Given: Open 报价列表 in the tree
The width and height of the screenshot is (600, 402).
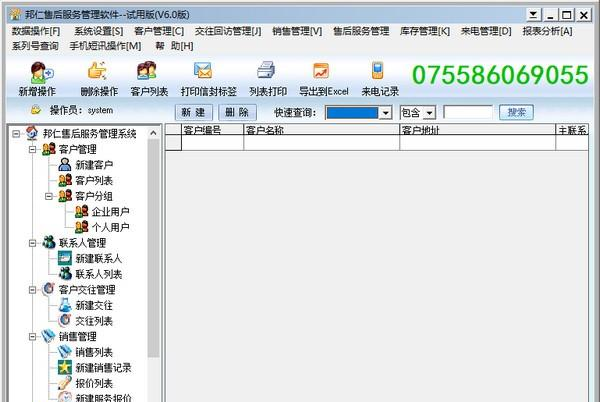Looking at the screenshot, I should (94, 383).
